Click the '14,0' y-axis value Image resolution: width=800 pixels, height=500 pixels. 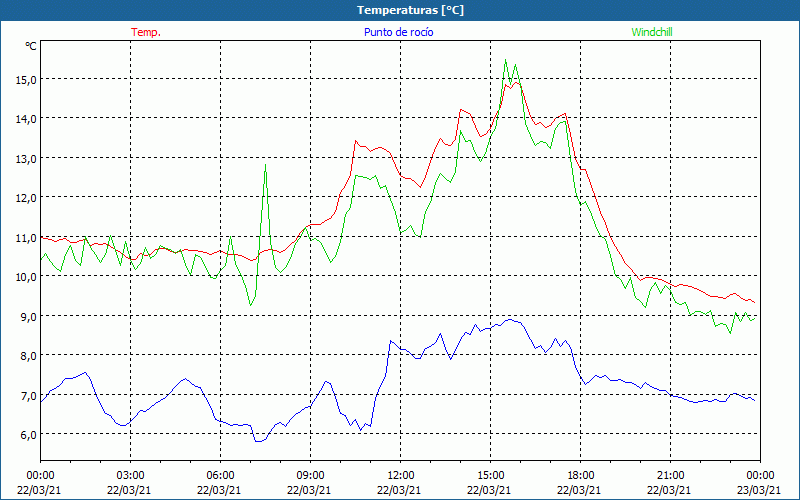[x=27, y=119]
